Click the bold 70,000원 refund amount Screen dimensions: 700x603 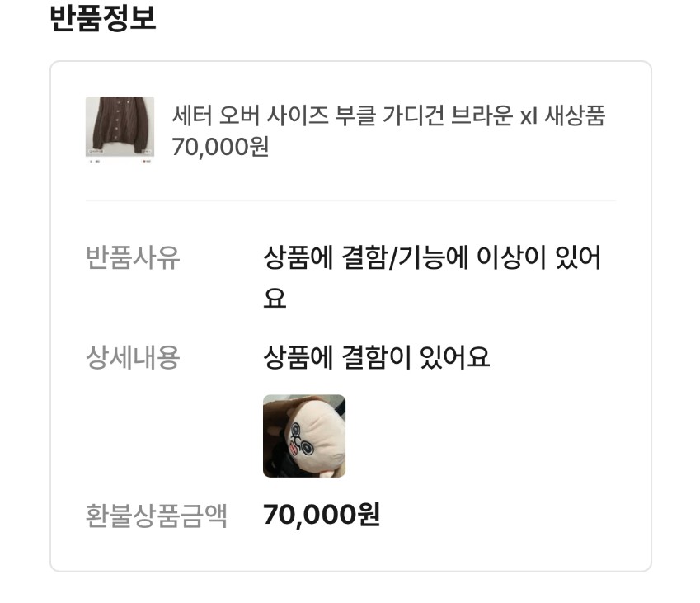coord(322,515)
